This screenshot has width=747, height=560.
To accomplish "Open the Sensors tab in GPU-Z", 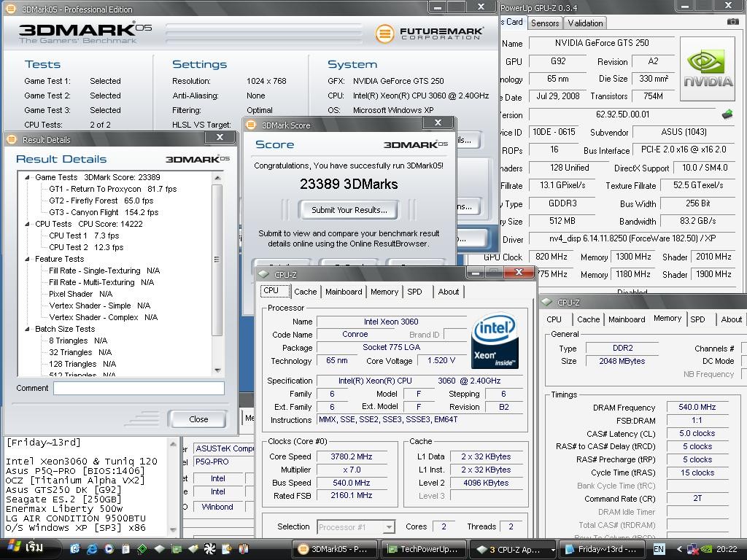I will pos(545,23).
